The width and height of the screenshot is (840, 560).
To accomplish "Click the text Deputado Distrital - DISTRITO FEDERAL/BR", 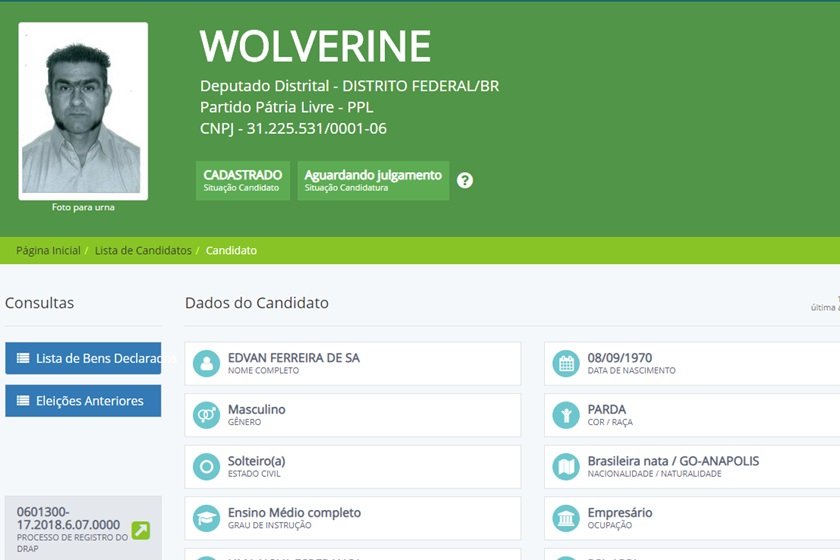I will coord(349,86).
